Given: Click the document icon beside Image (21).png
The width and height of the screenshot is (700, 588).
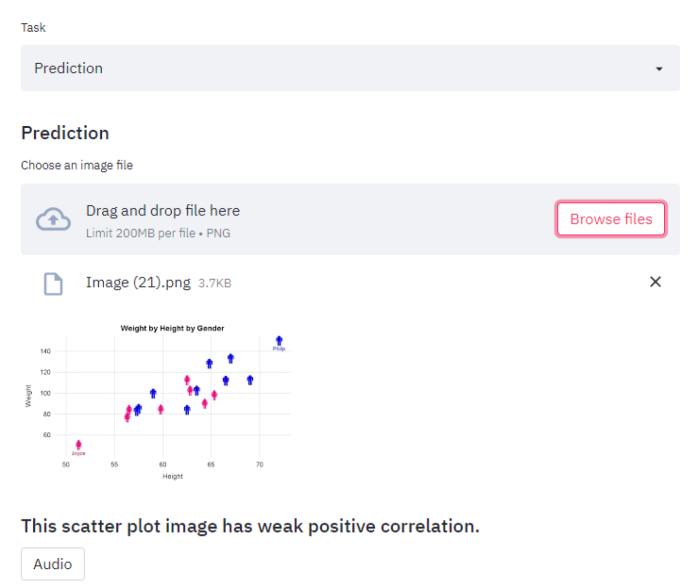Looking at the screenshot, I should coord(53,284).
